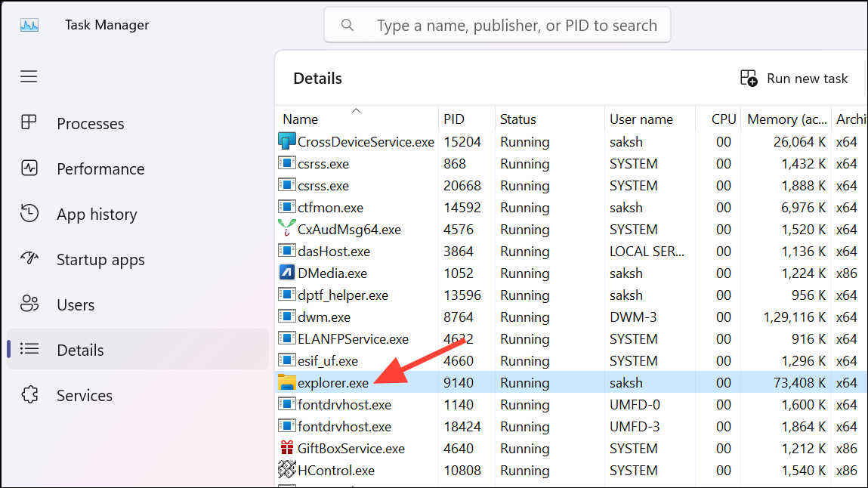Click the GiftBoxService.exe gift icon
Image resolution: width=868 pixels, height=488 pixels.
coord(288,448)
